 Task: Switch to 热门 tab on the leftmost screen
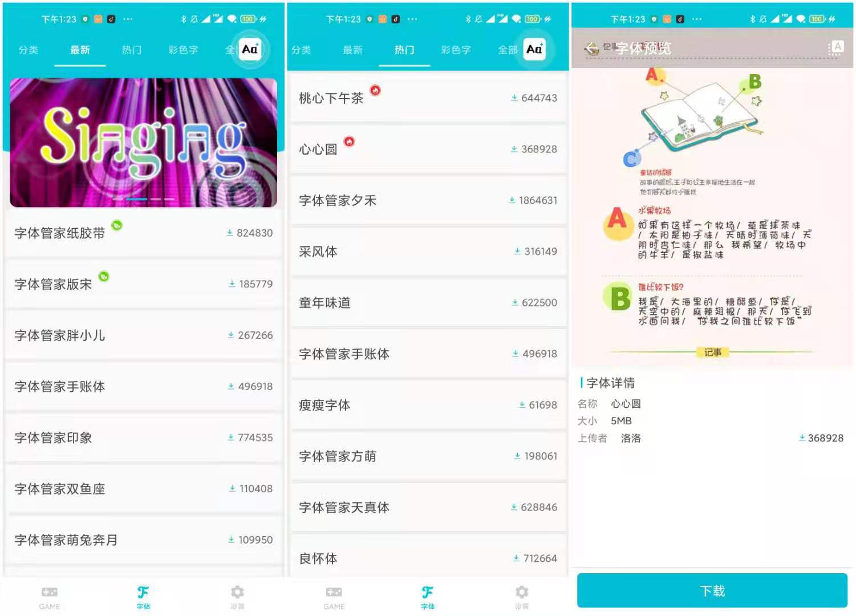[x=131, y=50]
